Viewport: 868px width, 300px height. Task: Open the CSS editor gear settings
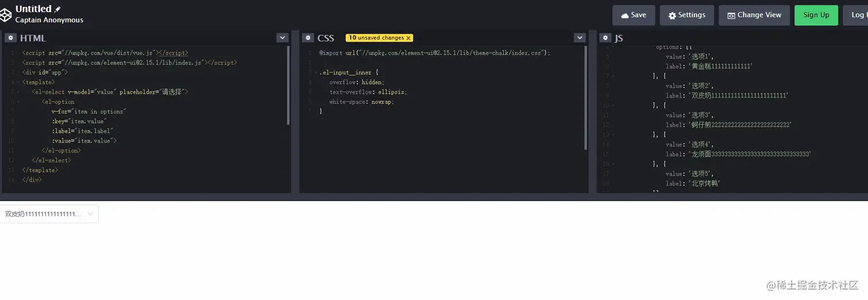coord(308,38)
